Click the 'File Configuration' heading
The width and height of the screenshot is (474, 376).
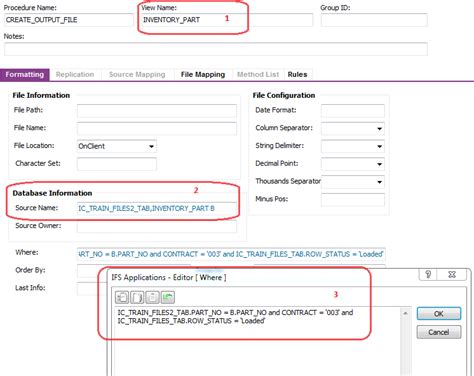(x=284, y=95)
